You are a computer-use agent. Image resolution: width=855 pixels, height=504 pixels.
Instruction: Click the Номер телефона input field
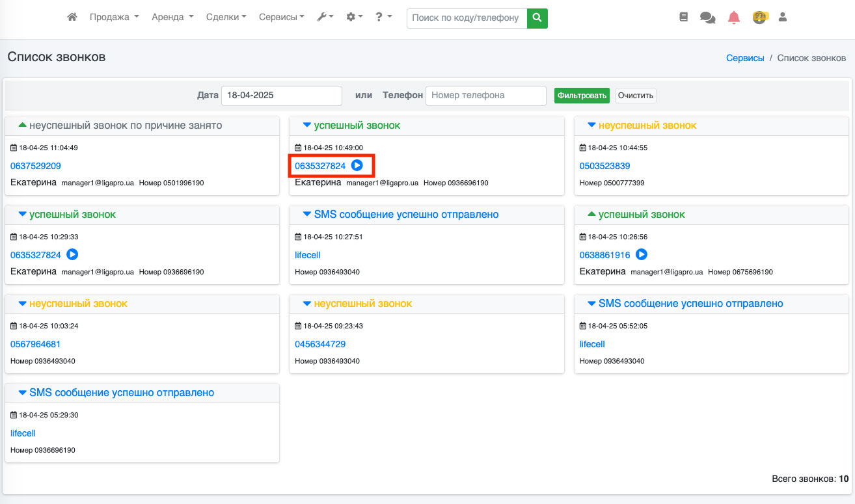click(x=485, y=96)
